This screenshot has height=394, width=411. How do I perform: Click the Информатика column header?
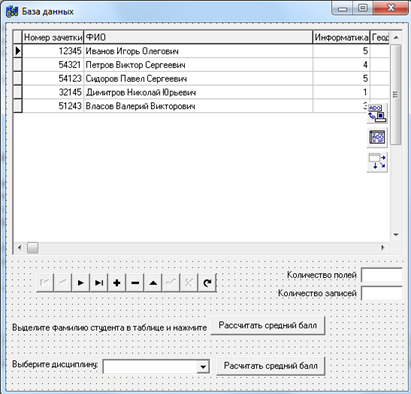[x=341, y=37]
